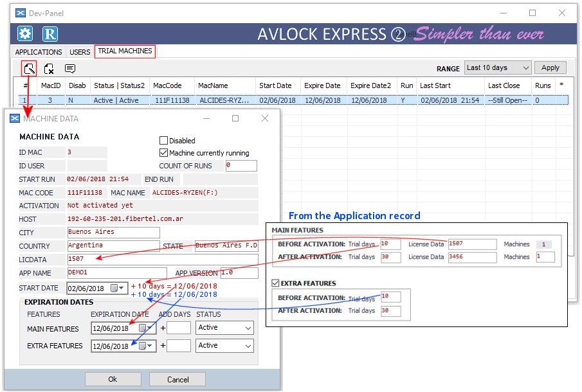Expand EXTRA FEATURES status dropdown
This screenshot has height=392, width=582.
pyautogui.click(x=224, y=346)
